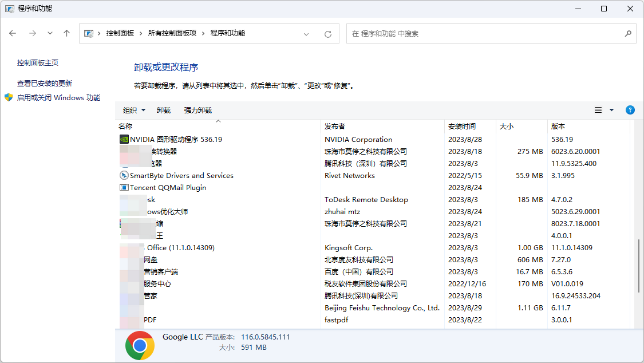Open the recent locations chevron
Image resolution: width=644 pixels, height=363 pixels.
[x=50, y=33]
